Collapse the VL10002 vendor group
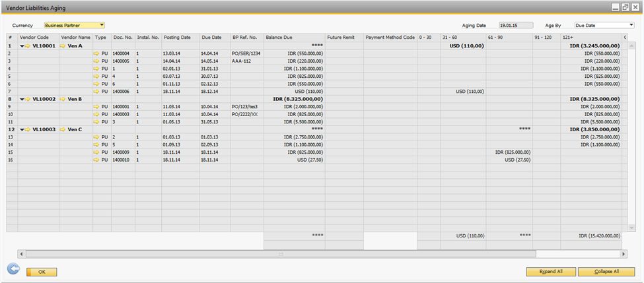The width and height of the screenshot is (644, 283). click(x=22, y=99)
